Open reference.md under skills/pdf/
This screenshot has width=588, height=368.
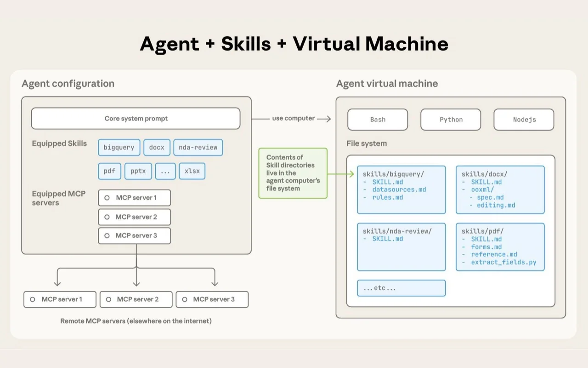pyautogui.click(x=494, y=254)
